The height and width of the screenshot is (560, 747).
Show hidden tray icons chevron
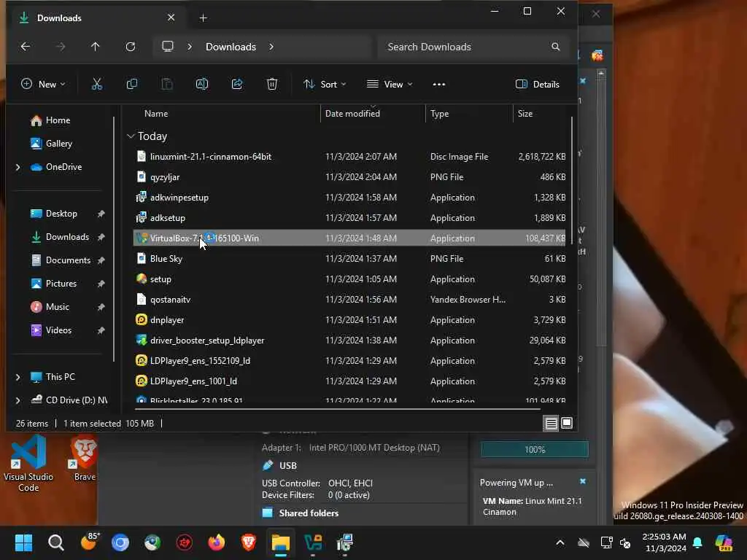click(x=560, y=542)
